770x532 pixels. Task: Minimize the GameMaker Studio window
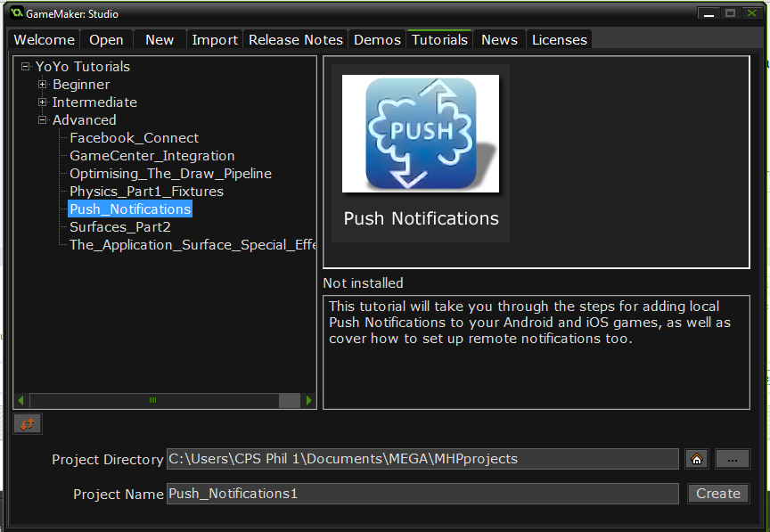pyautogui.click(x=709, y=13)
